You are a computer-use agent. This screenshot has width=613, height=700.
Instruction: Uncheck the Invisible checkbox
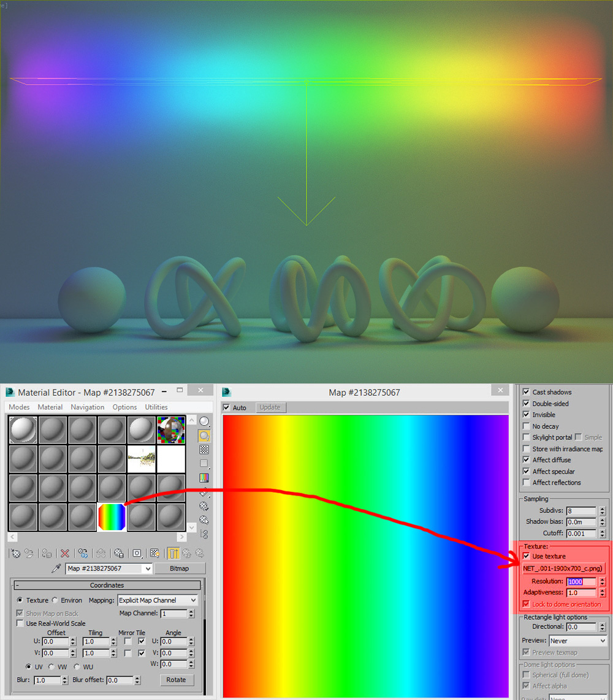tap(526, 415)
